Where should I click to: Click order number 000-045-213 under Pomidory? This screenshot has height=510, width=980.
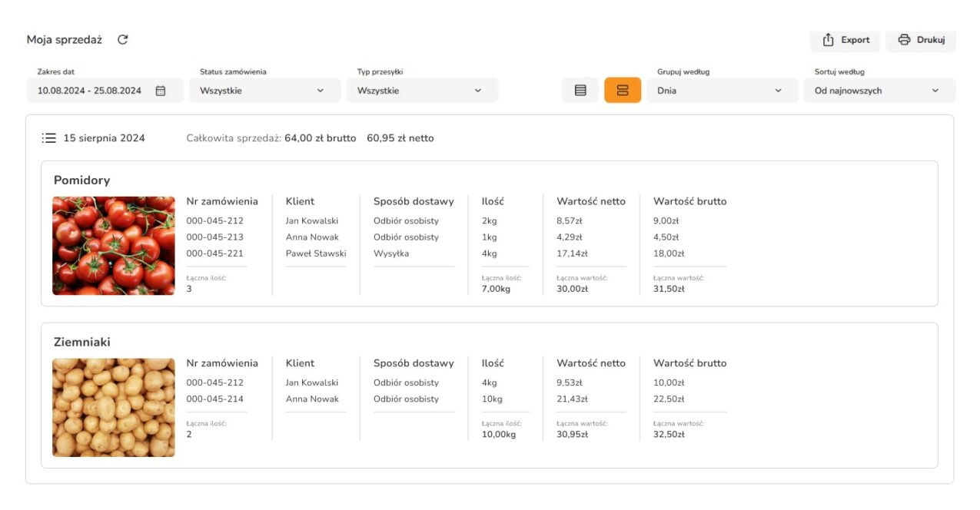pos(214,237)
